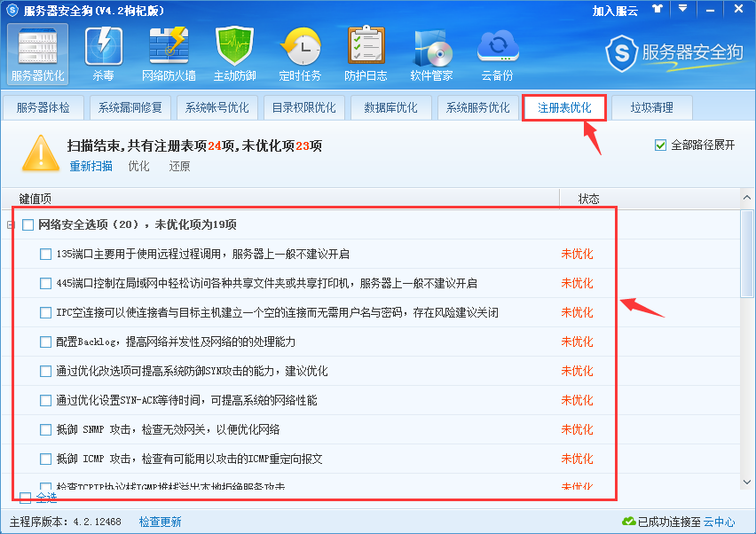The image size is (756, 534).
Task: Collapse the 网络安全选项 tree group
Action: [10, 225]
